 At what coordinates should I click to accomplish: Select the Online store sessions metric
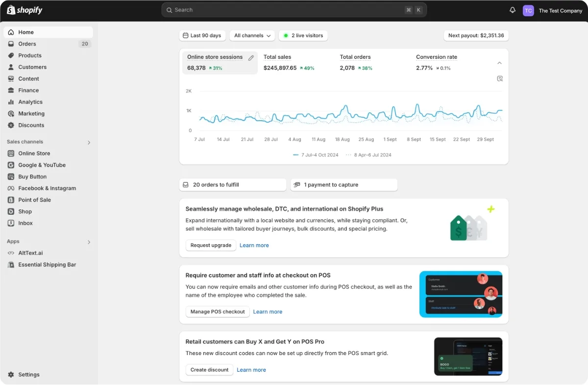tap(220, 62)
